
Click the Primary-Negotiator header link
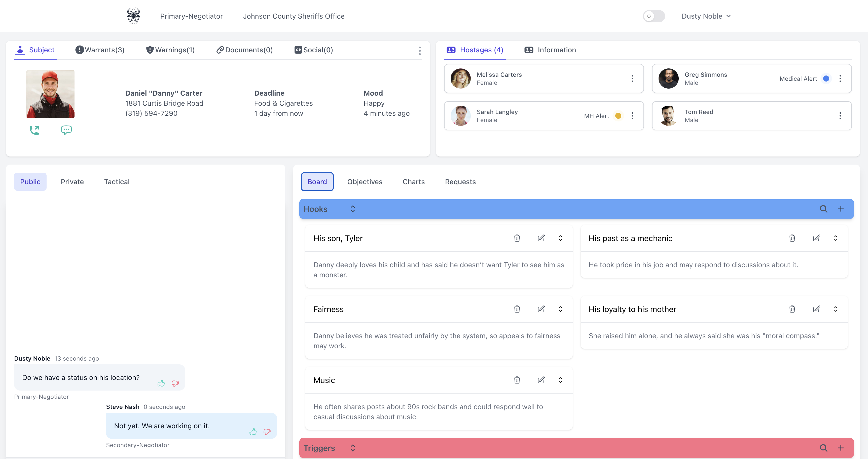pyautogui.click(x=191, y=16)
